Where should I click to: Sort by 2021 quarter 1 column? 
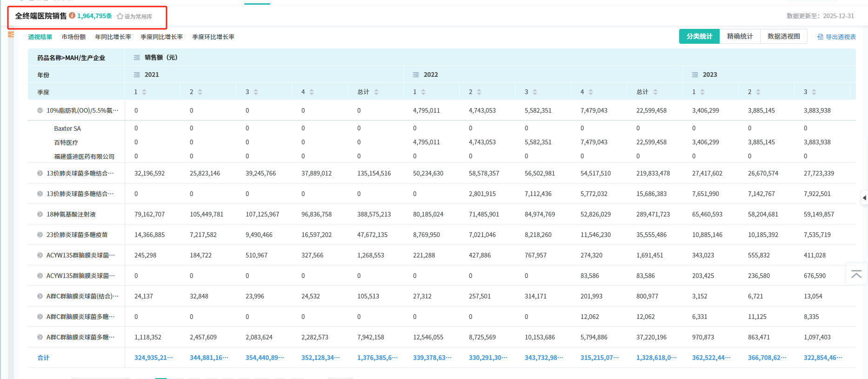click(x=144, y=92)
